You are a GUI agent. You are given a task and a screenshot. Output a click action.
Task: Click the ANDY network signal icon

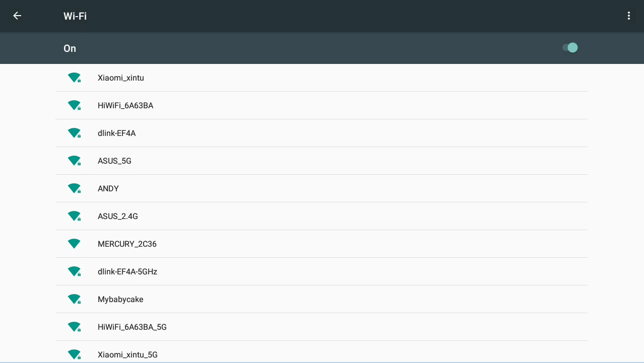click(x=74, y=188)
